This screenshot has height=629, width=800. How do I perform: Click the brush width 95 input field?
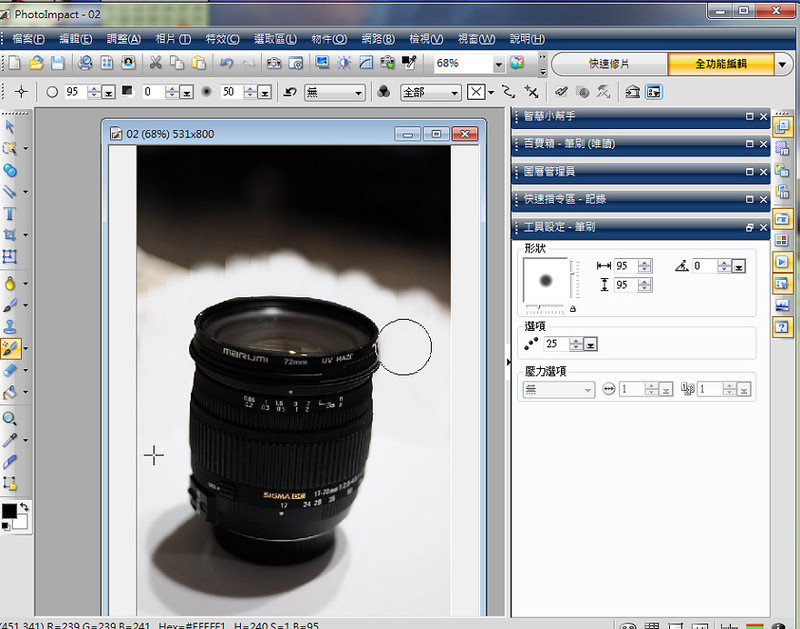(626, 266)
